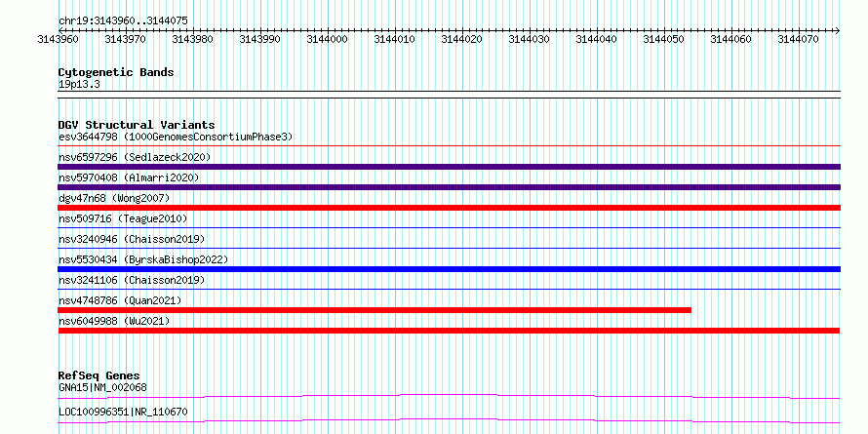
Task: Open gene GNA15|NM_002068 label
Action: (x=102, y=387)
